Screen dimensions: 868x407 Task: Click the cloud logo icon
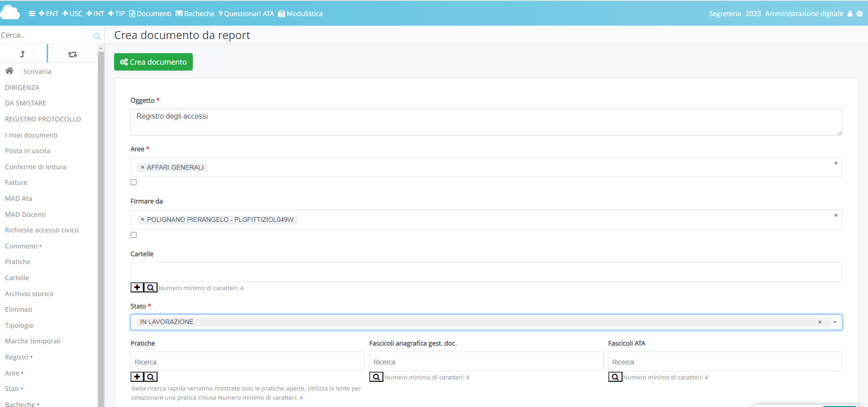coord(10,12)
